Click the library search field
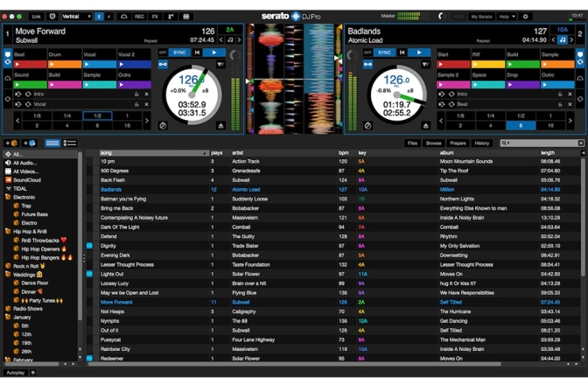This screenshot has height=385, width=588. 542,143
